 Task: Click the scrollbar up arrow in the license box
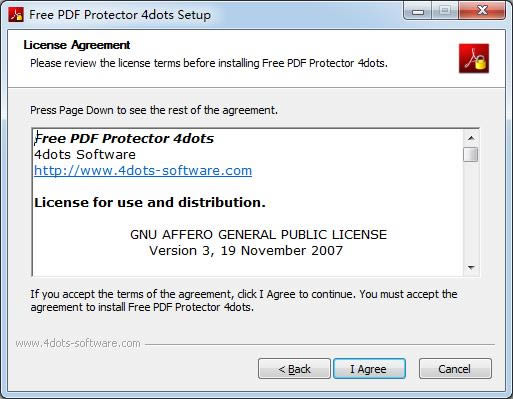click(471, 138)
